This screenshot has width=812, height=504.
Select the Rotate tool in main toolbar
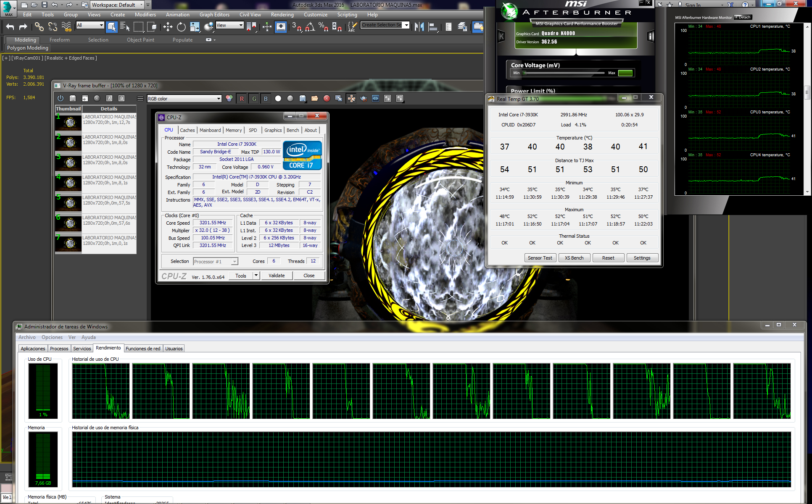pyautogui.click(x=181, y=27)
